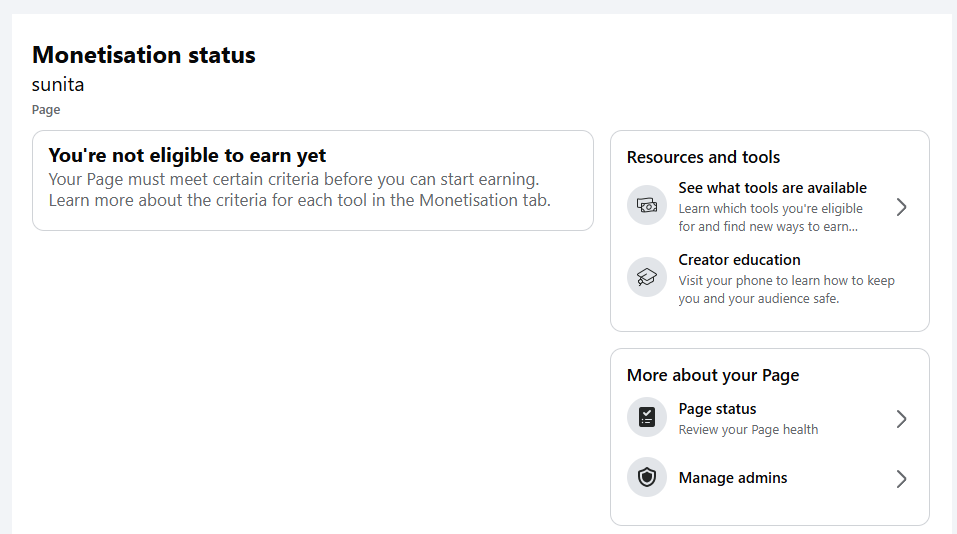Screen dimensions: 957x534
Task: Open the Page status chevron arrow
Action: click(901, 419)
